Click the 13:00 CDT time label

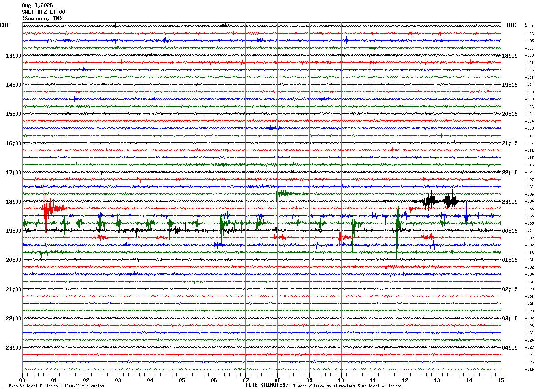[13, 56]
